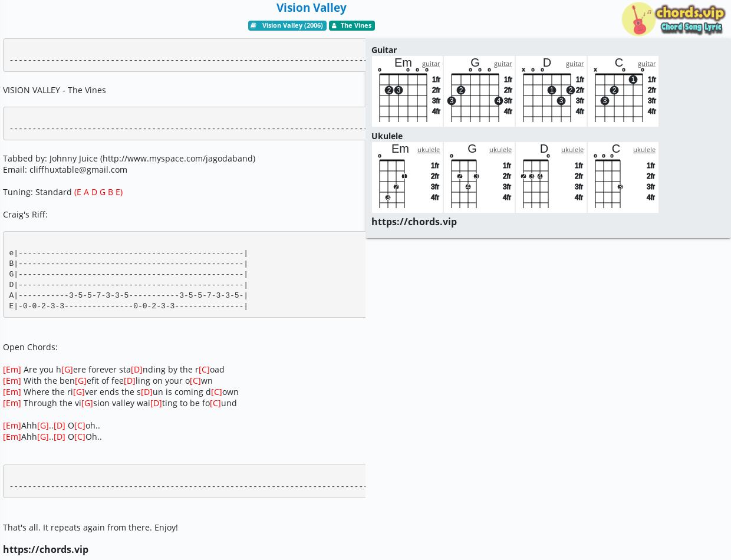Click the 'Ukulele' section heading
The width and height of the screenshot is (731, 560).
(x=387, y=136)
